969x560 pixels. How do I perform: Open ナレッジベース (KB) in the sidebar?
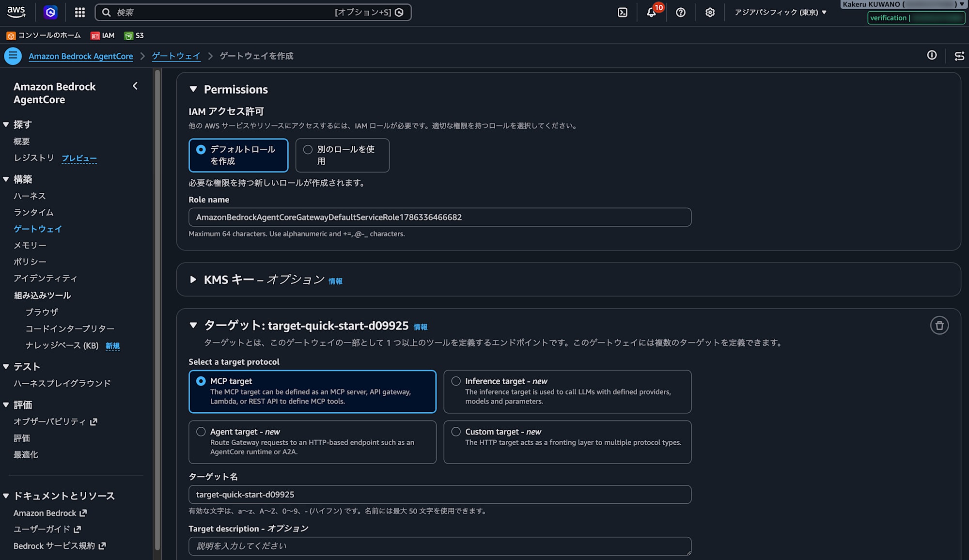coord(62,345)
